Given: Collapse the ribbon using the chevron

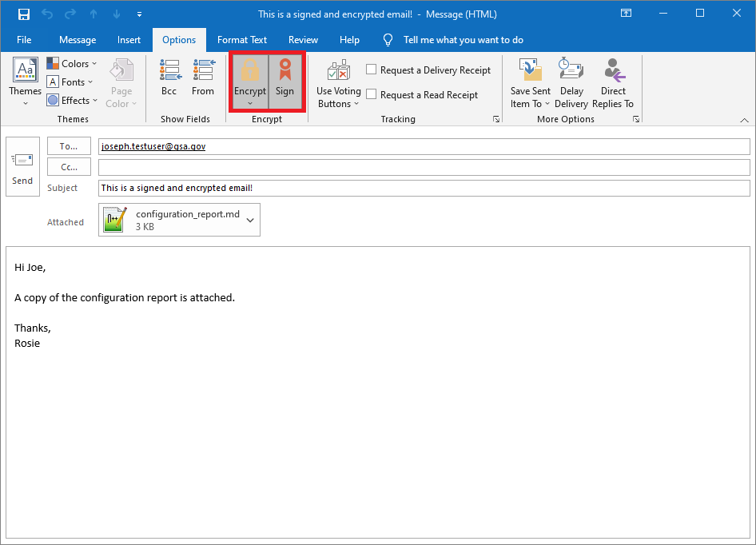Looking at the screenshot, I should point(743,119).
